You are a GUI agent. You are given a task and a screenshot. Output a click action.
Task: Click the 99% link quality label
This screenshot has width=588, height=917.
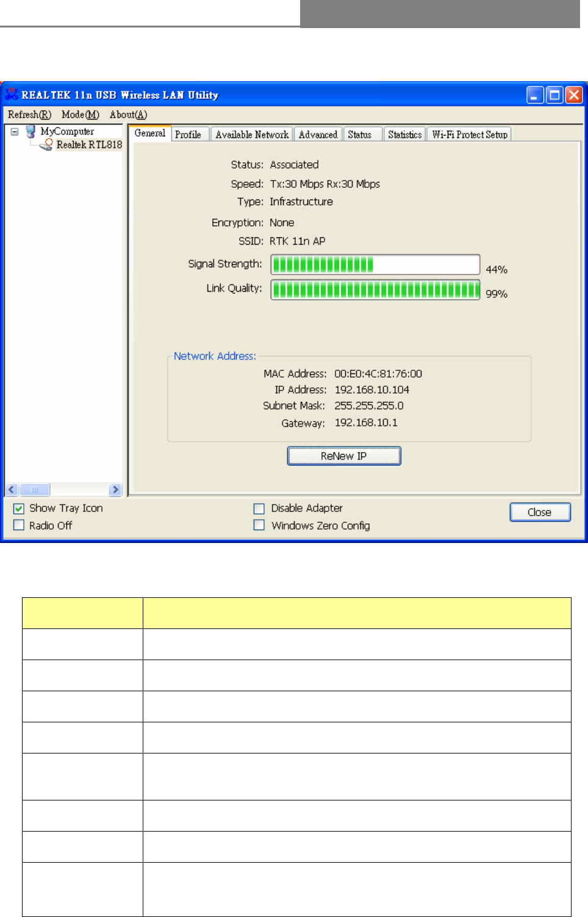(497, 293)
